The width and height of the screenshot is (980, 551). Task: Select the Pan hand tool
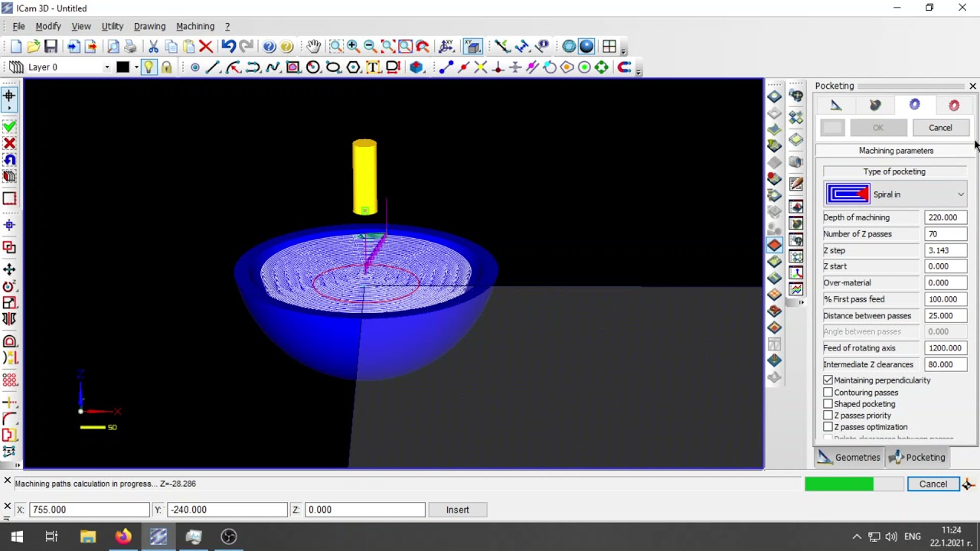pos(313,47)
